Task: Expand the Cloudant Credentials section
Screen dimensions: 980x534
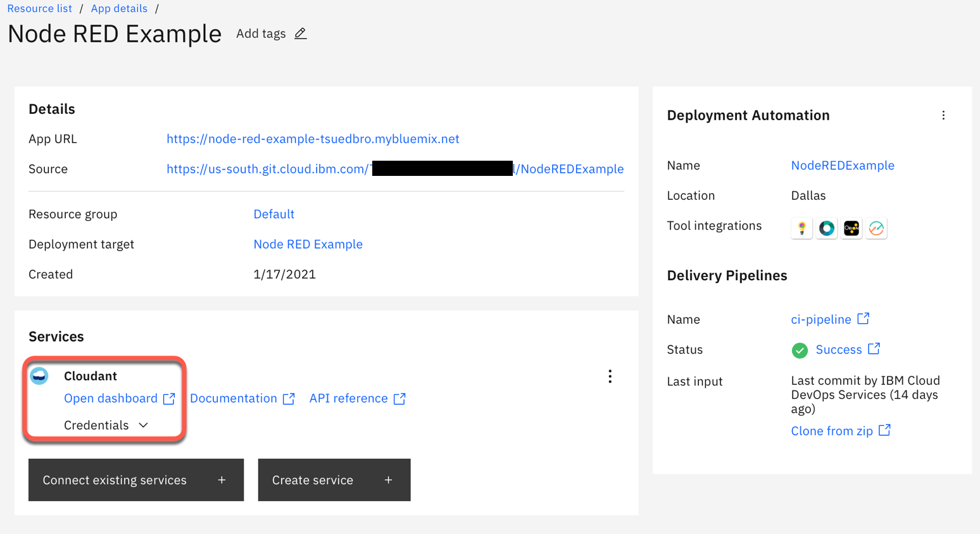Action: (x=106, y=425)
